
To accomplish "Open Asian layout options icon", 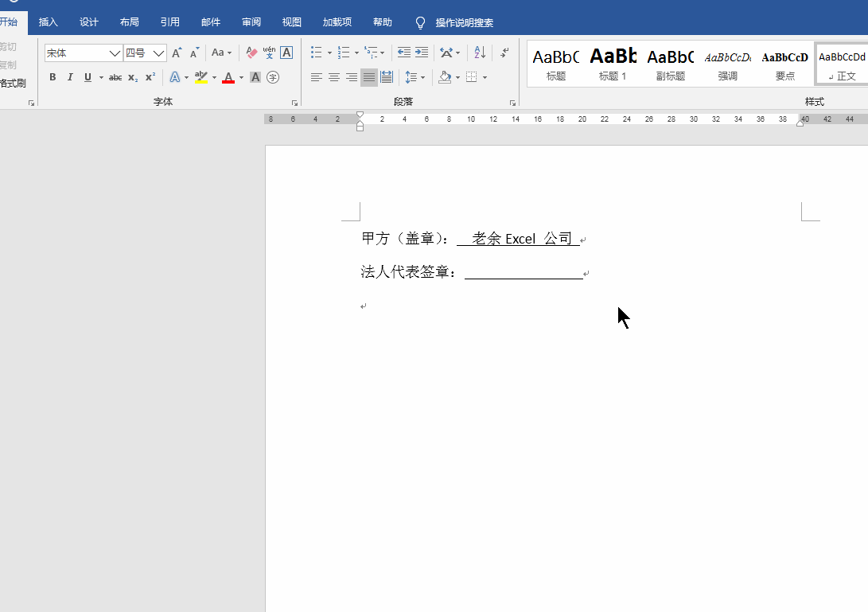I will 446,53.
